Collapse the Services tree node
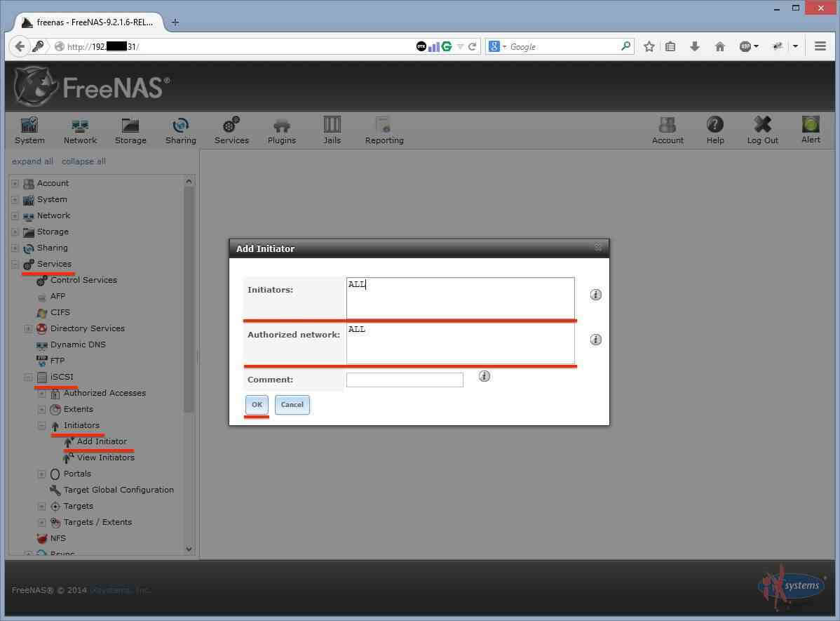840x621 pixels. [15, 265]
